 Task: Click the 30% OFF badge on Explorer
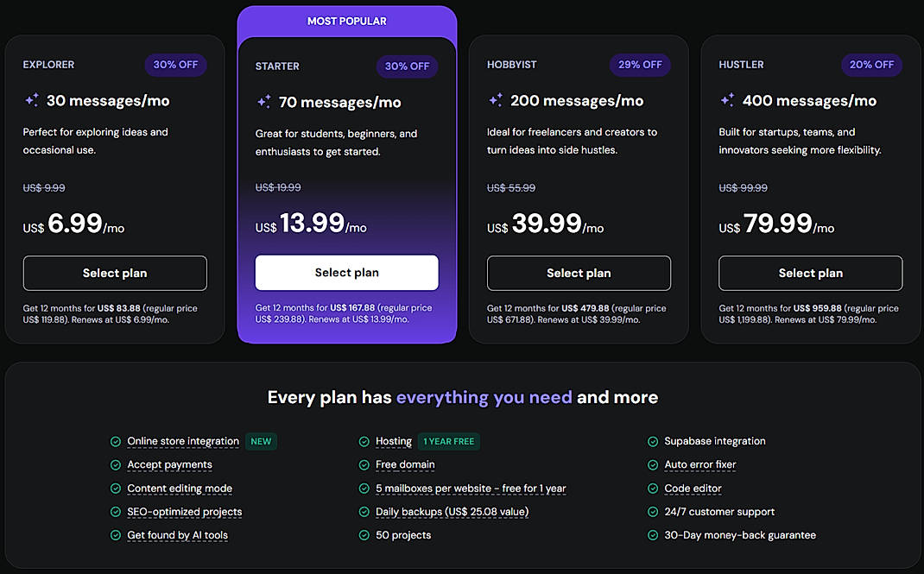(175, 65)
